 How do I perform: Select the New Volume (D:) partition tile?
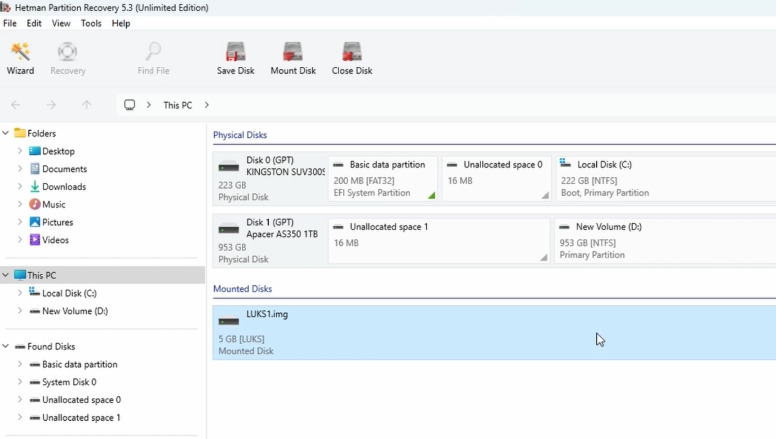click(665, 241)
